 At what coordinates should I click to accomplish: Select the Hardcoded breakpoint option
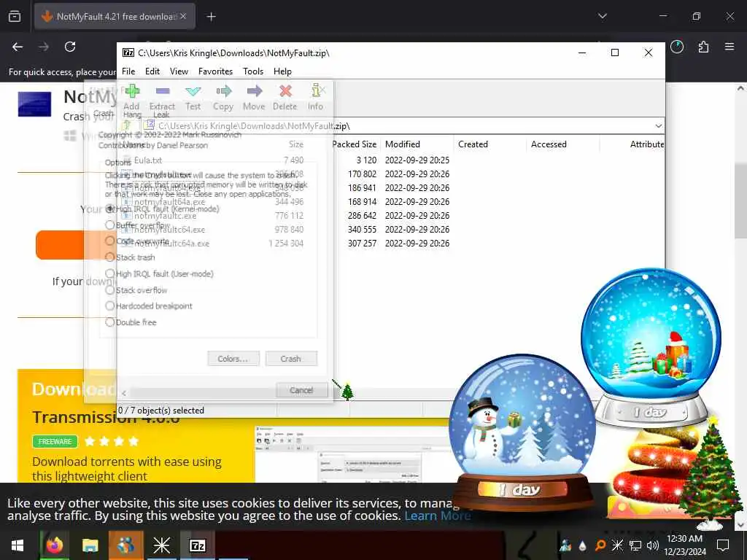coord(149,306)
